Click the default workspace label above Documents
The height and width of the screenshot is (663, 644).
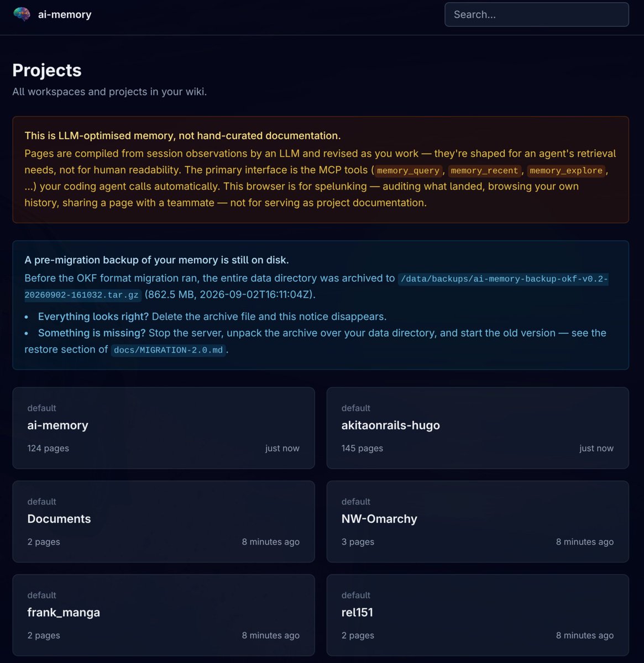tap(41, 502)
